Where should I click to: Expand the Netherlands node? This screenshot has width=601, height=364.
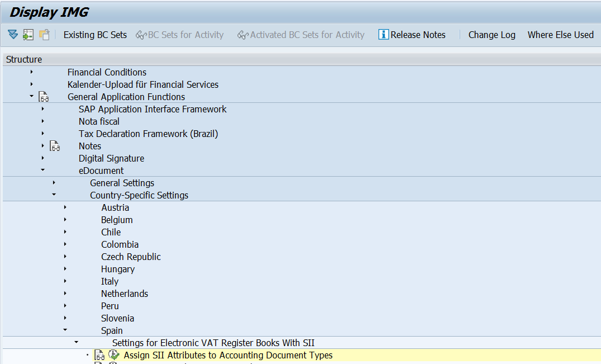pyautogui.click(x=65, y=293)
